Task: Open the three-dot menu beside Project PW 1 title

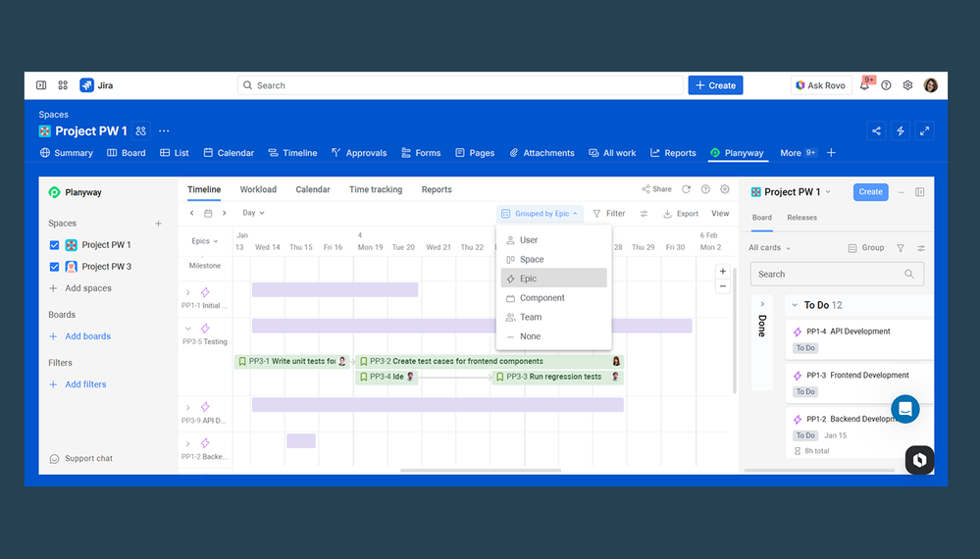Action: (164, 131)
